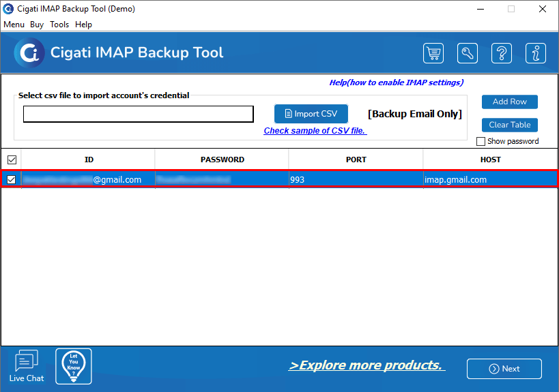This screenshot has width=559, height=392.
Task: Open the shopping cart purchase icon
Action: click(433, 53)
